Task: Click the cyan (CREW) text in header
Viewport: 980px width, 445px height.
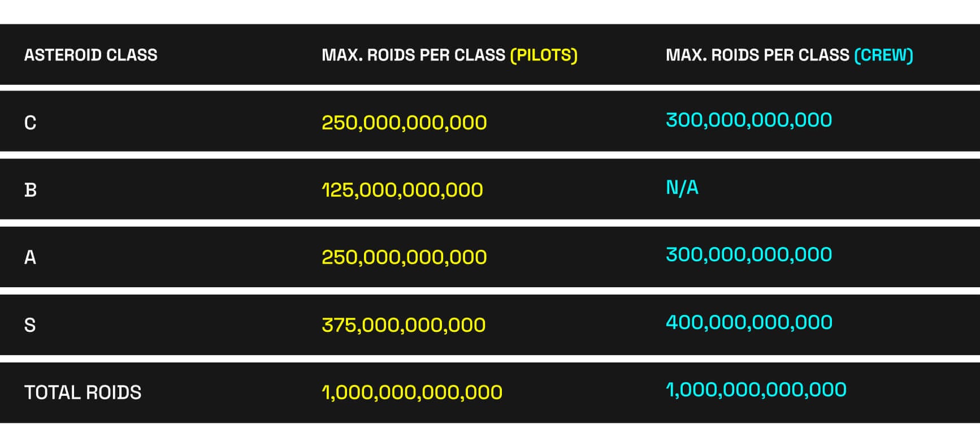Action: coord(884,55)
